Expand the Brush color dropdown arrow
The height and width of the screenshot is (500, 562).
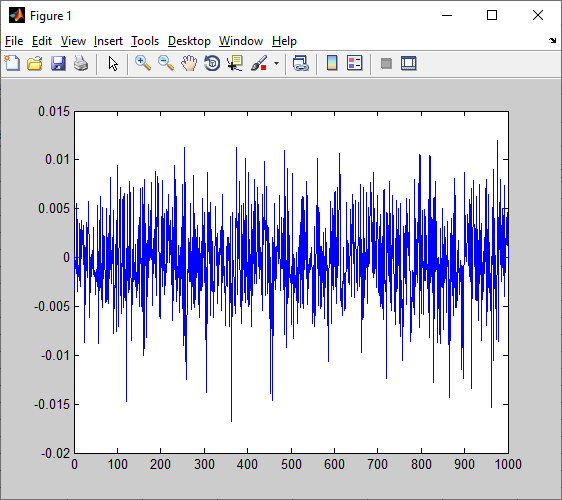(276, 63)
